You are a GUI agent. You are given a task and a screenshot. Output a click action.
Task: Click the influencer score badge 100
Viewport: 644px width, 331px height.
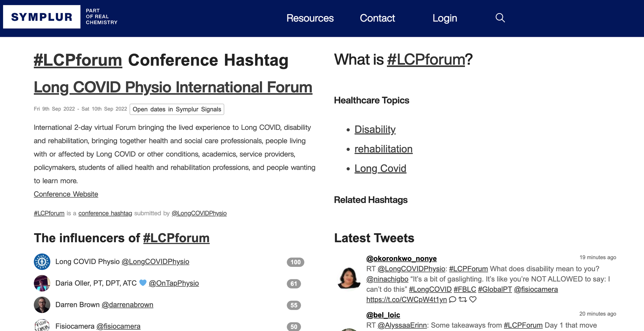[295, 262]
